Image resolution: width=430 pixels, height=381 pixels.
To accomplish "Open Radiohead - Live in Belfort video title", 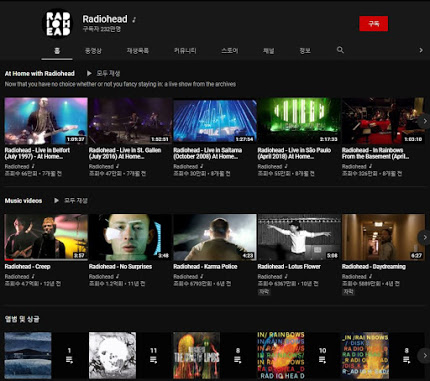I will (x=37, y=153).
